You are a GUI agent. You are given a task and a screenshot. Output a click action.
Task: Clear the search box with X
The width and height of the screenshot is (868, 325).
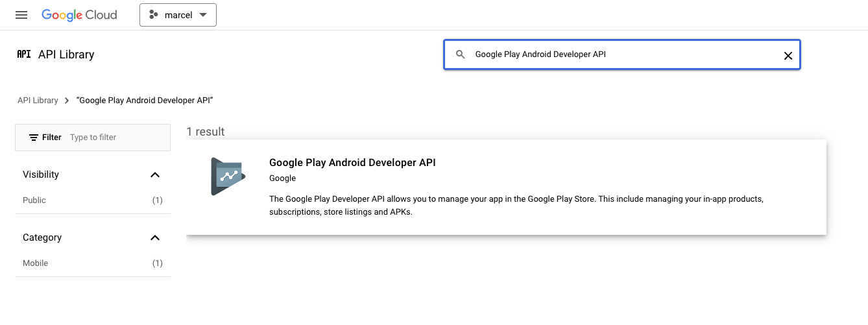(x=788, y=56)
